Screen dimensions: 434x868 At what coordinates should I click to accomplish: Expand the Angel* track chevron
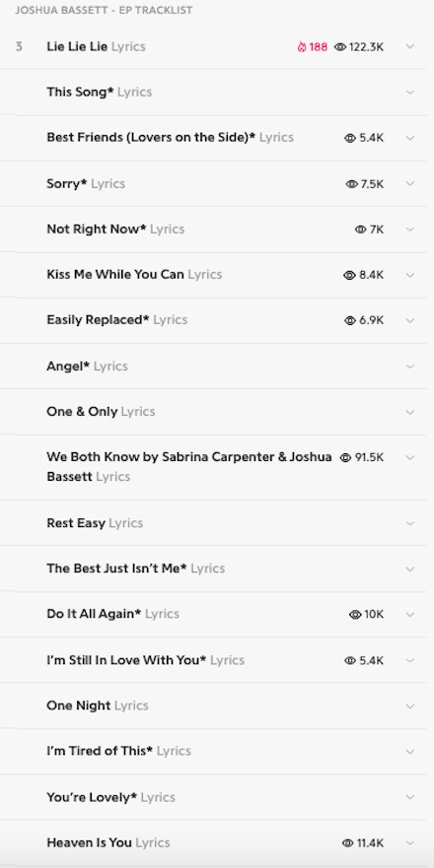point(410,367)
